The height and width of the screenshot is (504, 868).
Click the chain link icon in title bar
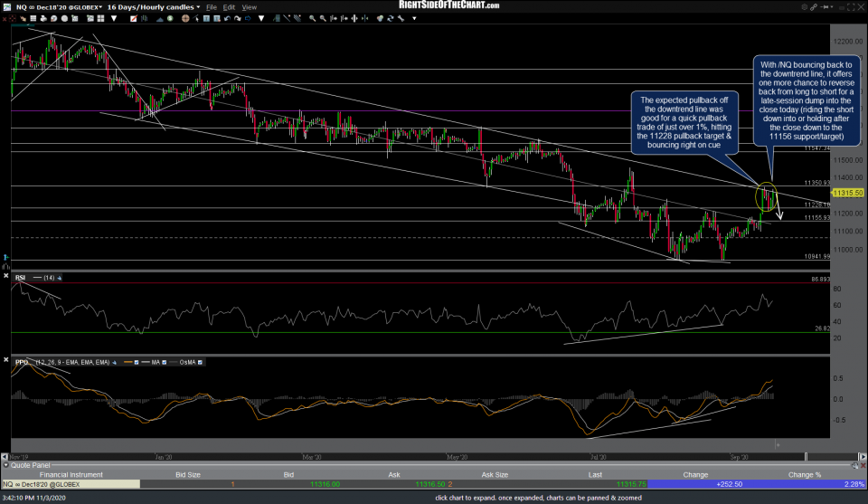814,6
